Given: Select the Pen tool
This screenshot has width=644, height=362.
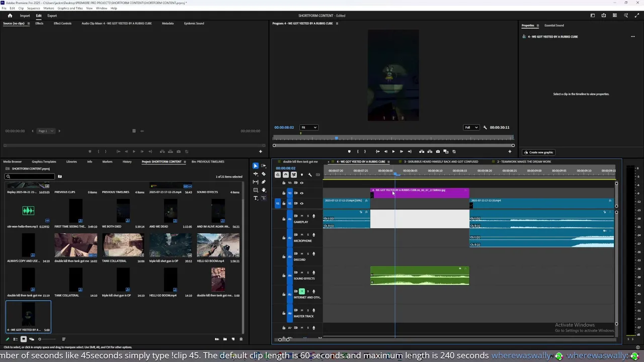Looking at the screenshot, I should tap(264, 182).
